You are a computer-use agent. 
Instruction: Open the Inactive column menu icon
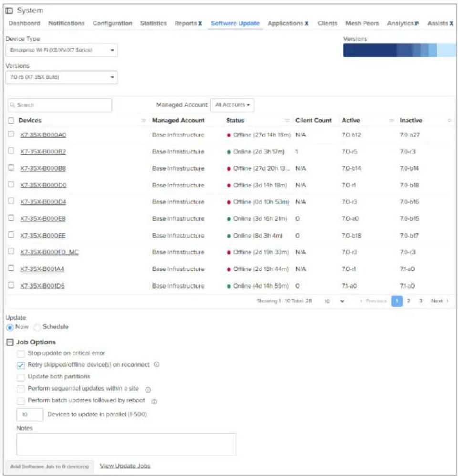tap(449, 121)
